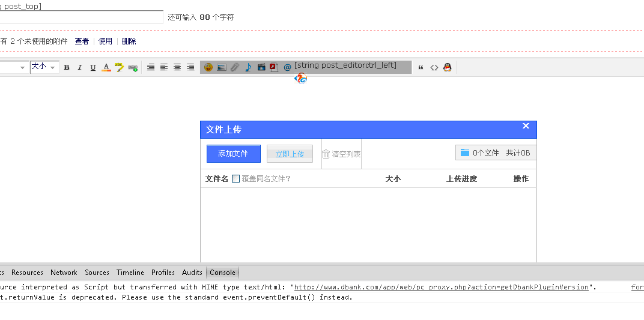Click the [string post_editorctrl_left] toolbar label
The image size is (644, 320).
tap(345, 65)
